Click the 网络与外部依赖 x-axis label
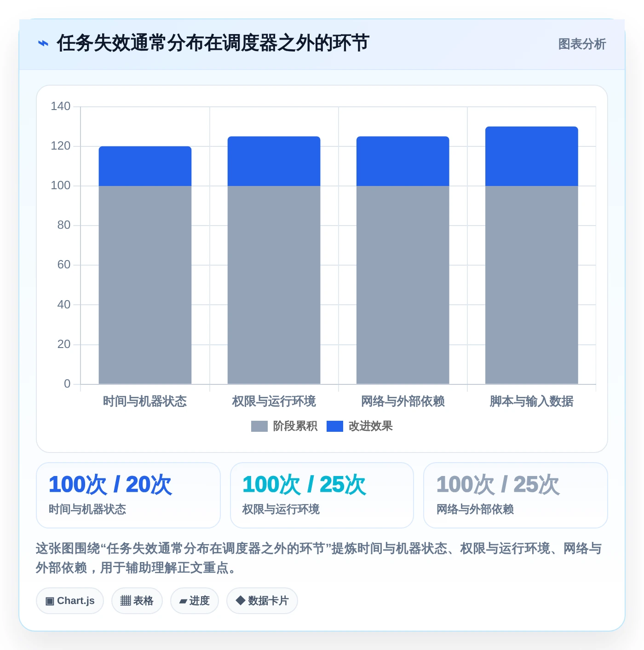Screen dimensions: 644x650 [x=402, y=401]
